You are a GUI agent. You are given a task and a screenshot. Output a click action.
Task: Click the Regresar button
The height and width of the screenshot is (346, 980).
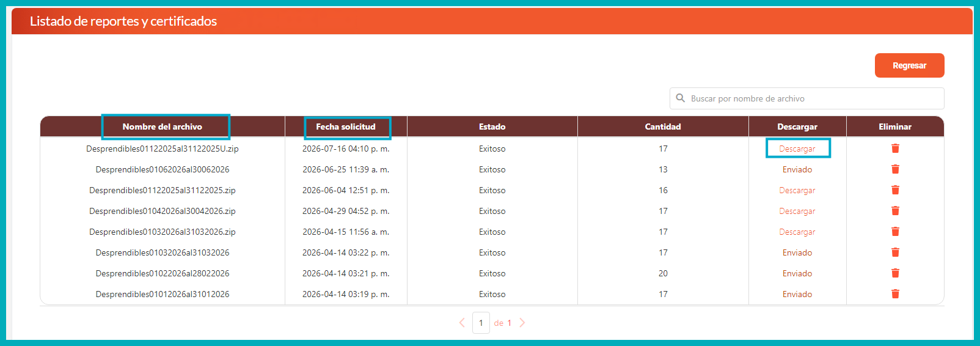coord(909,65)
